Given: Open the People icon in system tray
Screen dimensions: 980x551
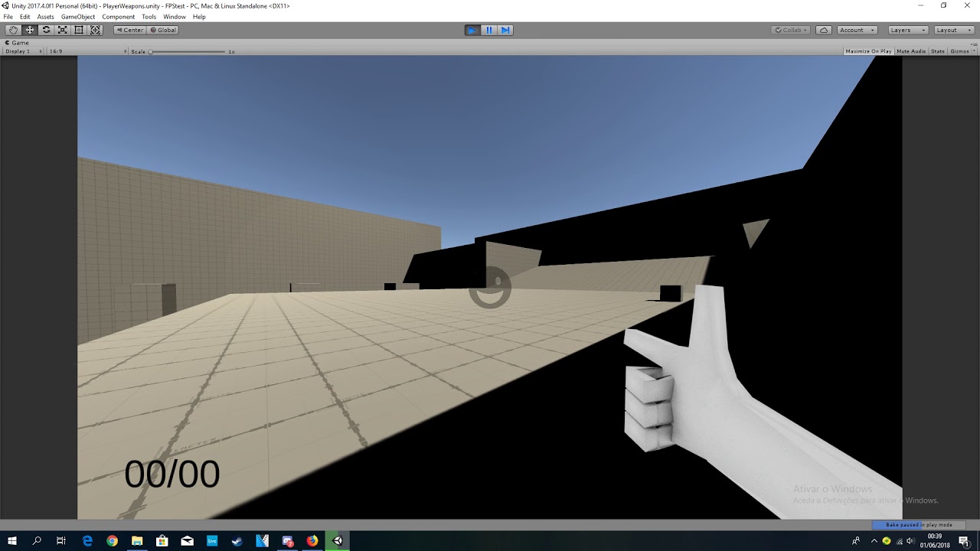Looking at the screenshot, I should 855,541.
